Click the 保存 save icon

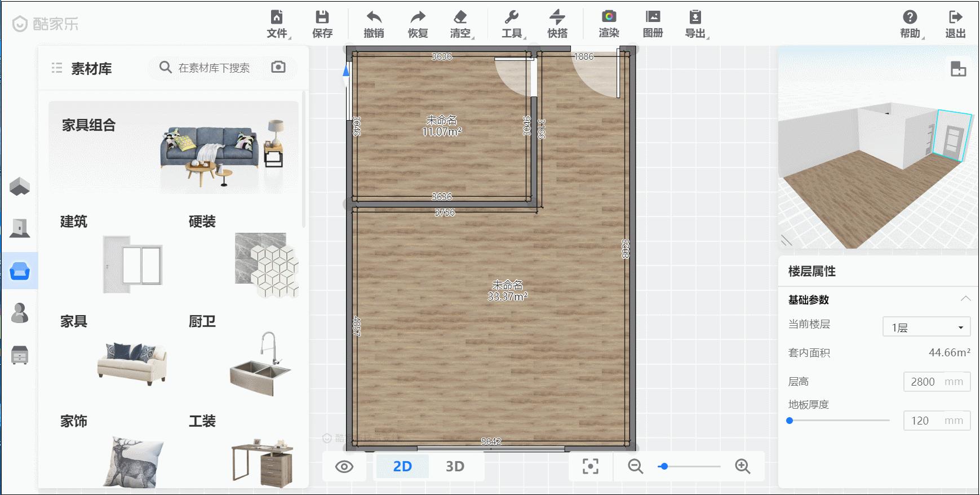322,24
